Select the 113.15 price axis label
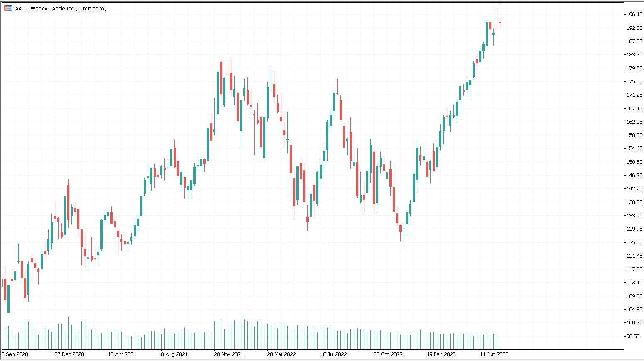 634,283
